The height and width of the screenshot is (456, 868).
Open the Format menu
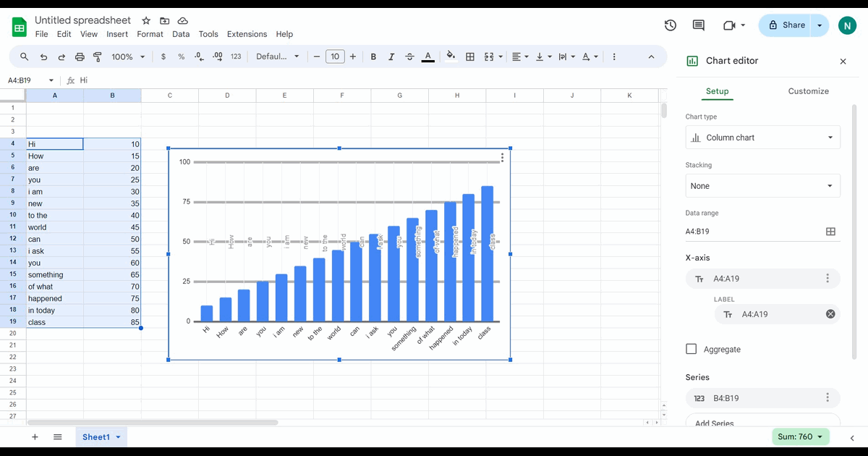pos(150,34)
